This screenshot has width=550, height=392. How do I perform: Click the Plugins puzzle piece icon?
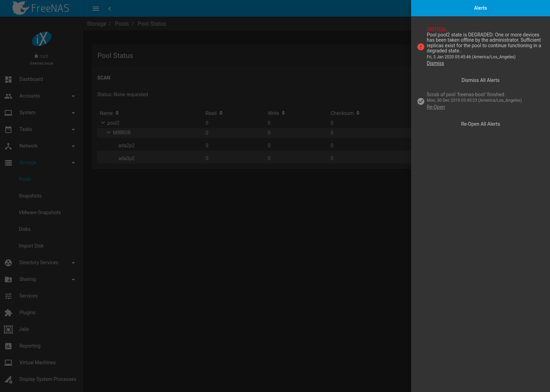[x=8, y=313]
